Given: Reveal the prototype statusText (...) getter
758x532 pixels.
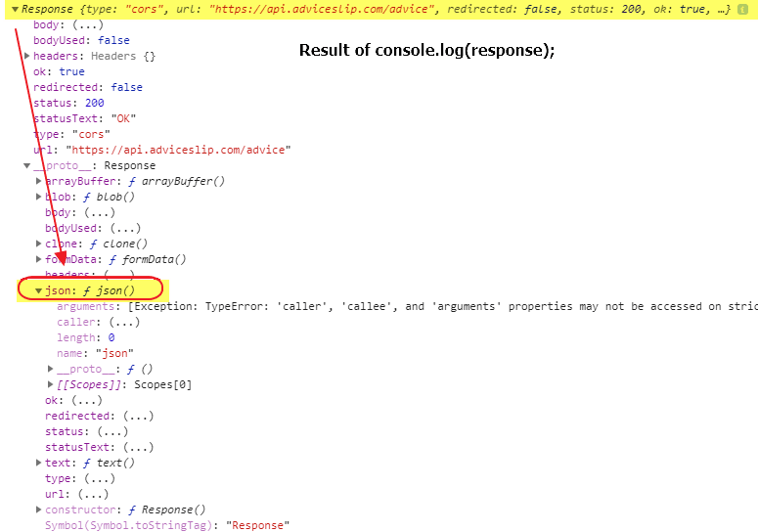Looking at the screenshot, I should point(138,448).
